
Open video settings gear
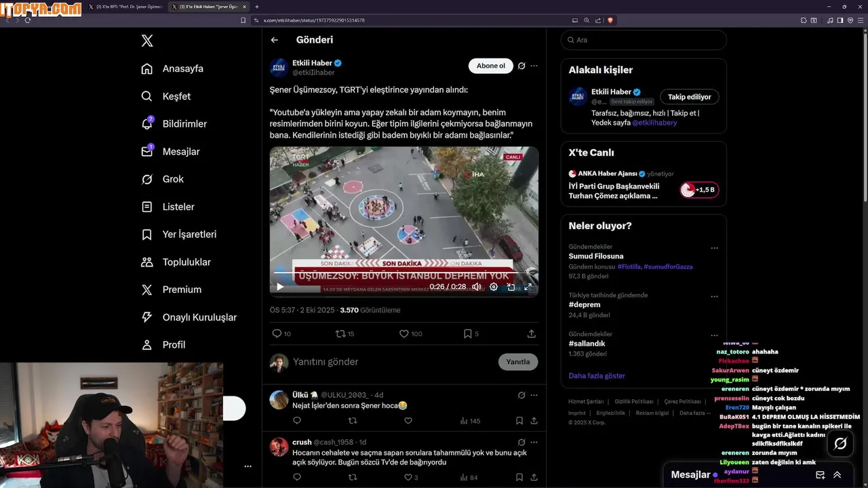point(494,287)
